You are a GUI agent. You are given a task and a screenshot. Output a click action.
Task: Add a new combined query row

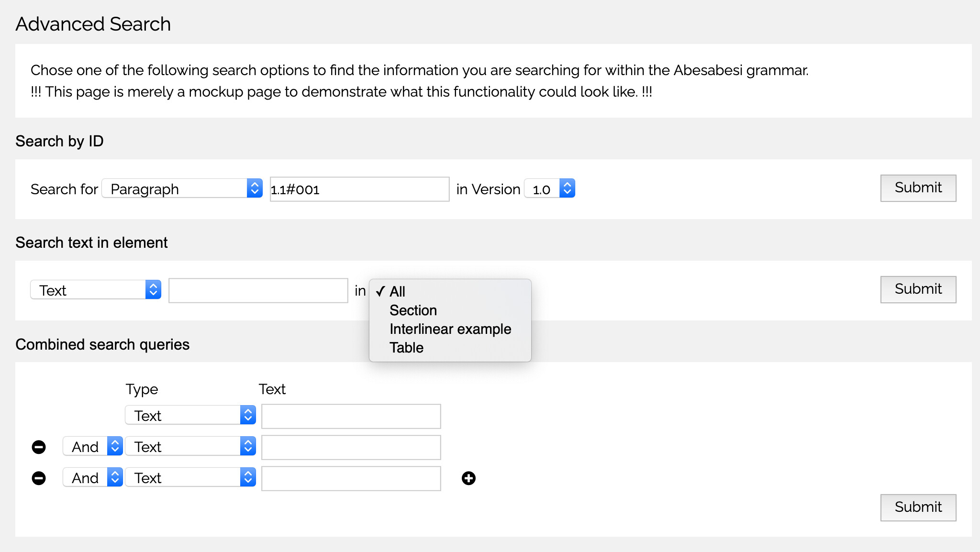(468, 478)
